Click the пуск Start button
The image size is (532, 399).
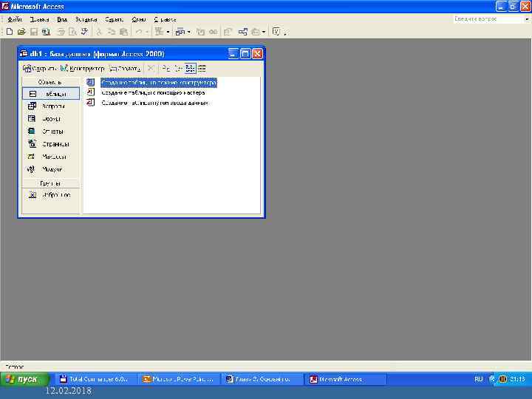point(24,379)
